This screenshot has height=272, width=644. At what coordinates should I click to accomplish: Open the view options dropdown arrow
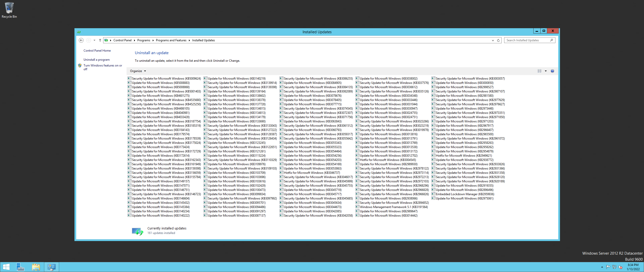point(546,71)
